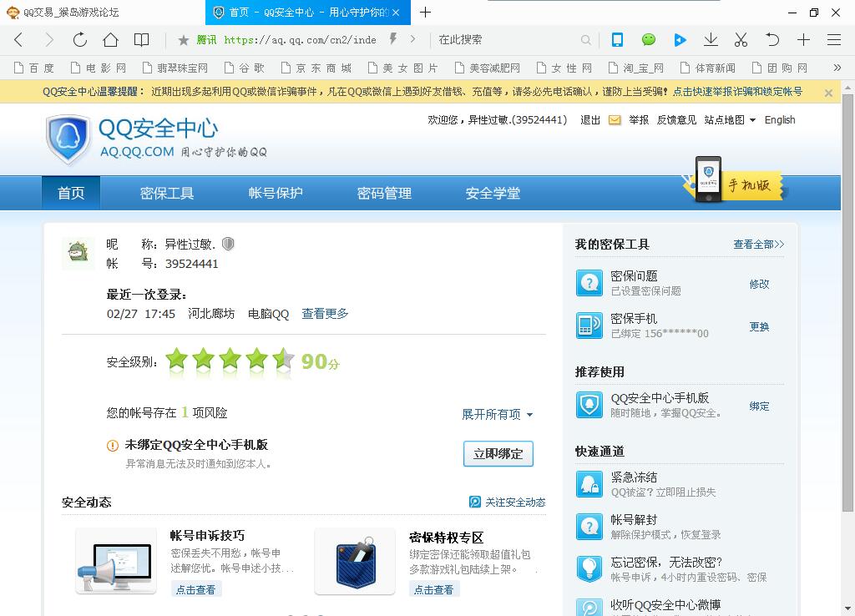
Task: Dismiss the yellow warning banner
Action: (x=828, y=93)
